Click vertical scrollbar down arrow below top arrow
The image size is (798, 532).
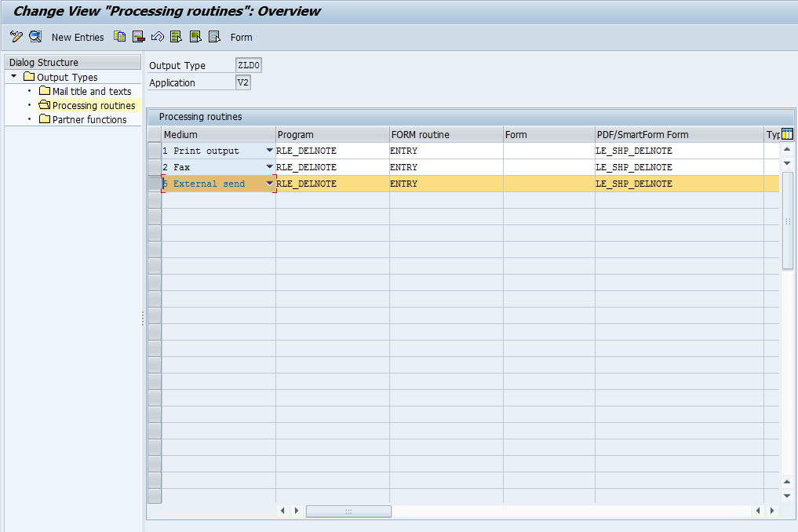pos(787,163)
